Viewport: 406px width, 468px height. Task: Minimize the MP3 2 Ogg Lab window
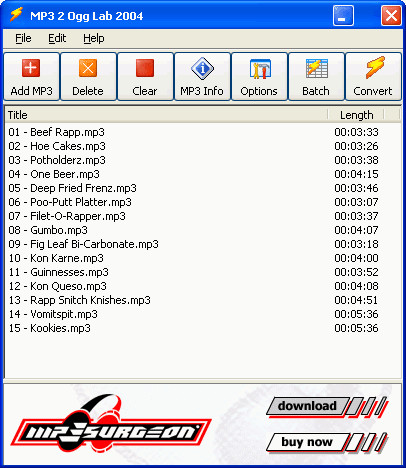343,15
